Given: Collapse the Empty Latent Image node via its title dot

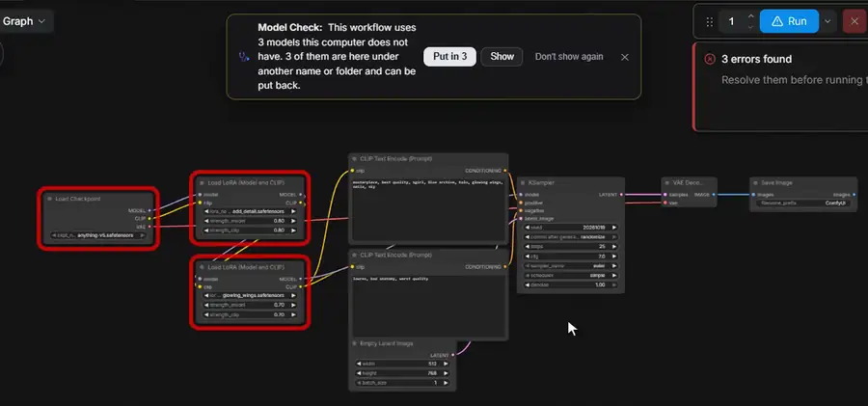Looking at the screenshot, I should coord(354,343).
